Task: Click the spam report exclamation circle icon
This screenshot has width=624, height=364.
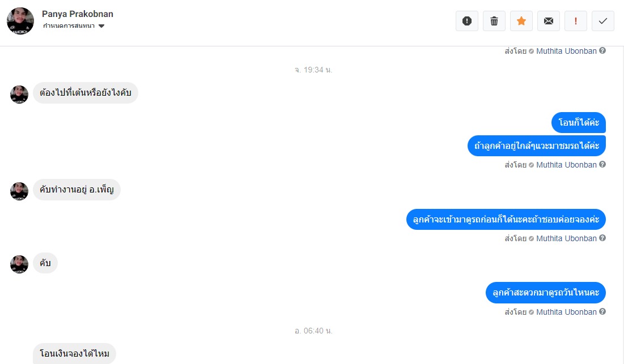Action: [467, 21]
